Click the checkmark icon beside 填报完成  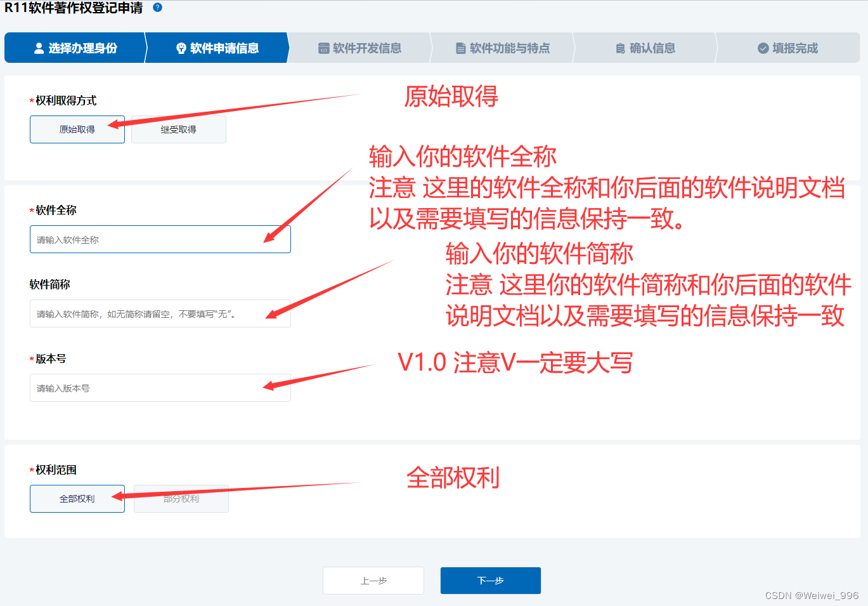[x=763, y=48]
